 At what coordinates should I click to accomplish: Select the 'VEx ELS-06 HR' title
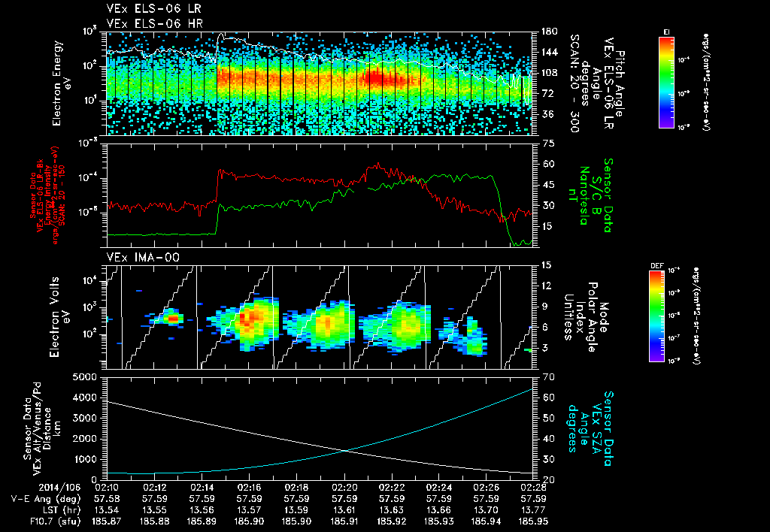(x=154, y=23)
